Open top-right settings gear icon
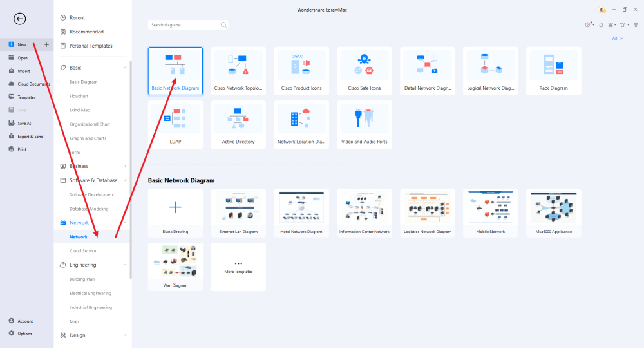The height and width of the screenshot is (349, 644). point(636,25)
